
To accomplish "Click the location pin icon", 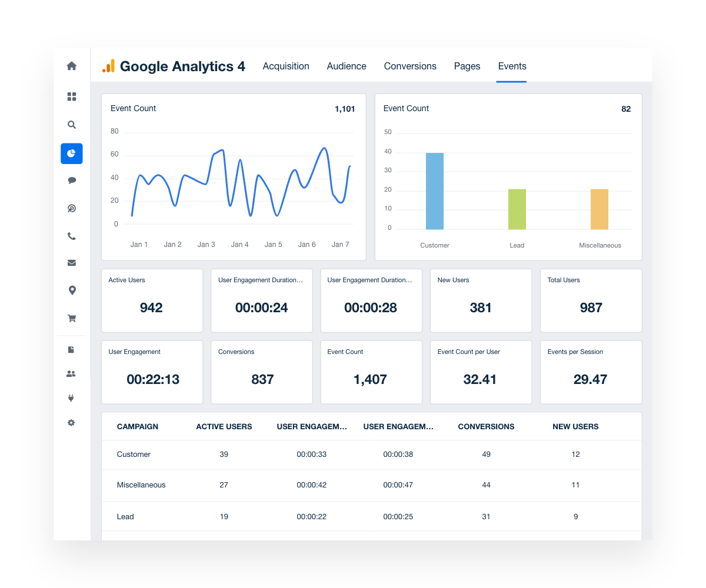I will tap(71, 290).
